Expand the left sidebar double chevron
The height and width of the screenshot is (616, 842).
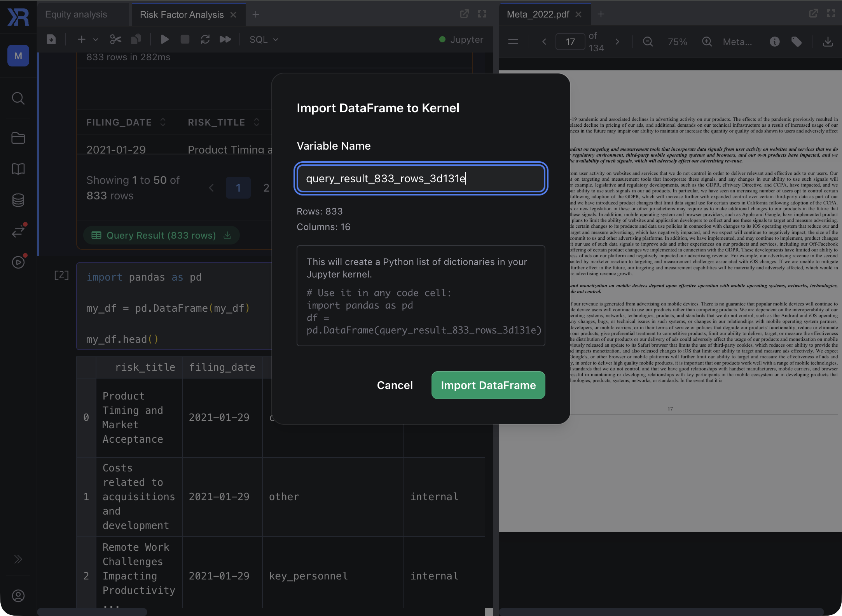click(18, 559)
